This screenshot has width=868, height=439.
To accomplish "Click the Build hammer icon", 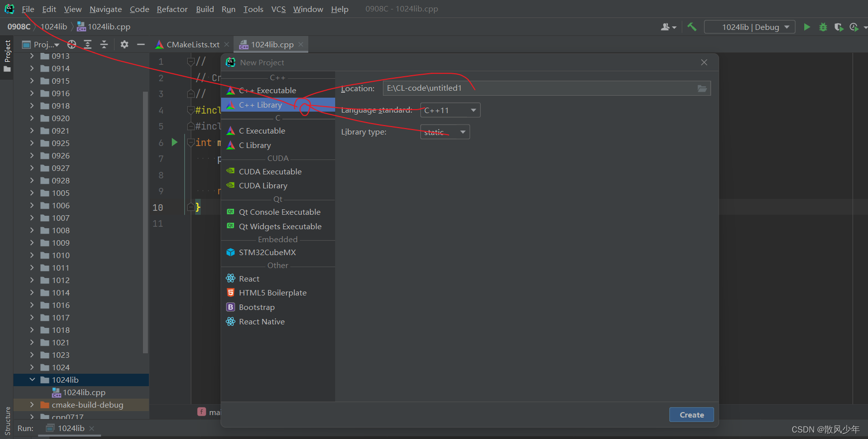I will (692, 27).
